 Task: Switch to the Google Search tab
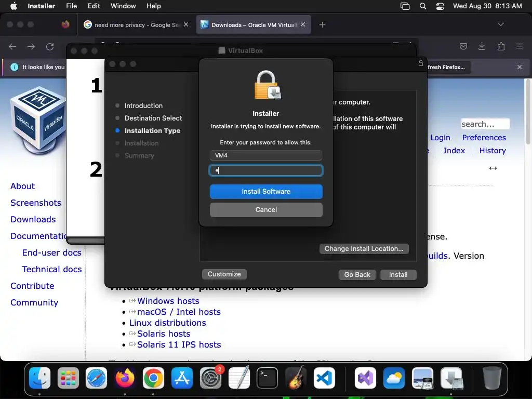tap(136, 25)
